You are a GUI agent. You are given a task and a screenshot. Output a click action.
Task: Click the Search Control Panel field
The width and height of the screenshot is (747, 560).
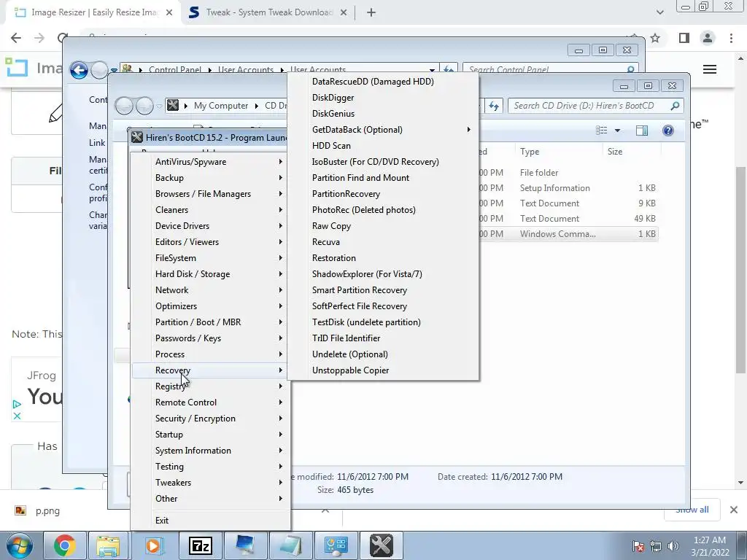click(550, 69)
